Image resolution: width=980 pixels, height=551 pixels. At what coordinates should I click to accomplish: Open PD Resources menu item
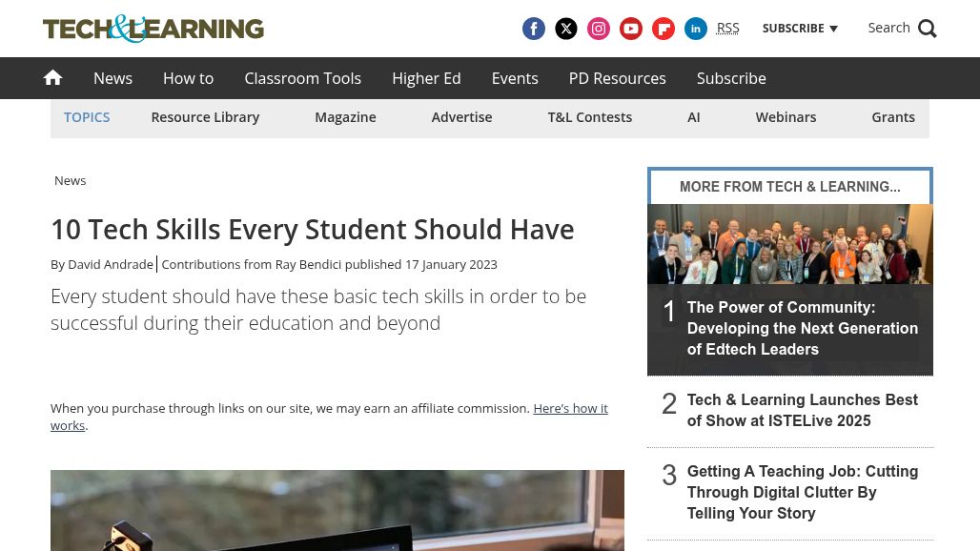tap(617, 78)
